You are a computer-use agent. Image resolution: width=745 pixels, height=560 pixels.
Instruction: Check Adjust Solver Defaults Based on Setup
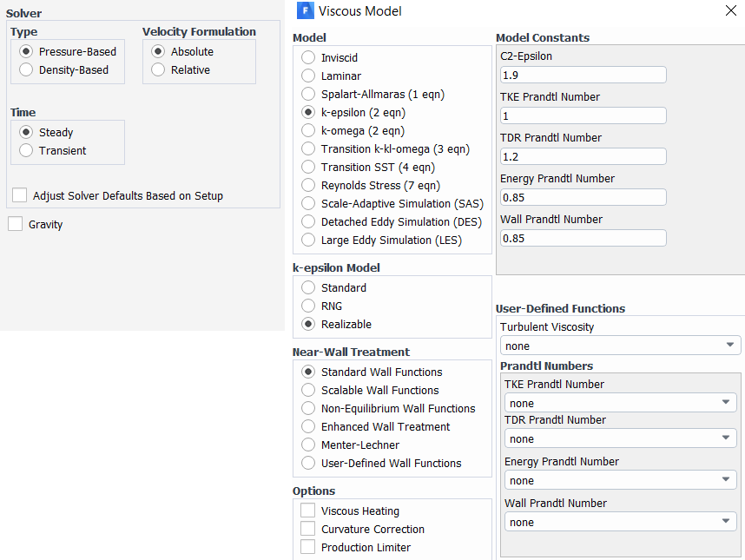19,194
